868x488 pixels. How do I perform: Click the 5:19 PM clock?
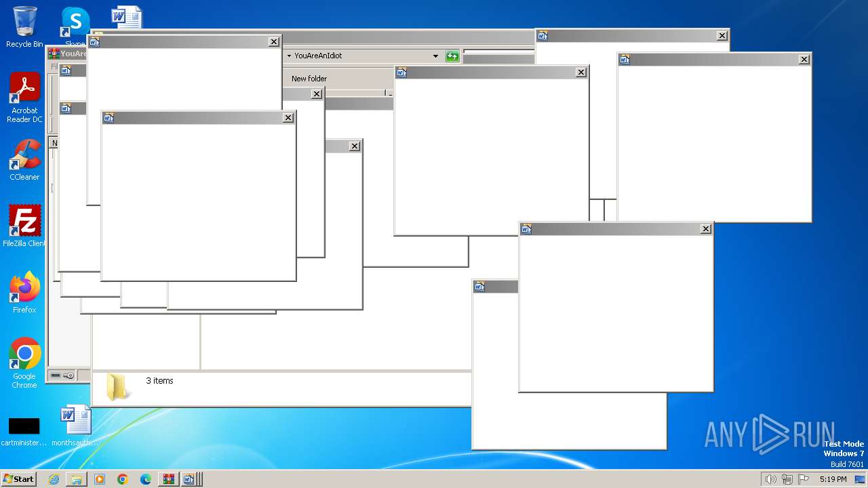833,479
